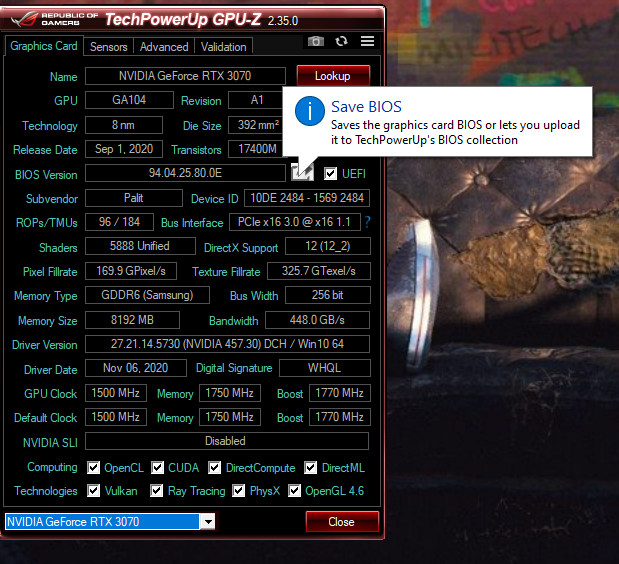Switch to the Sensors tab
619x564 pixels.
coord(109,47)
